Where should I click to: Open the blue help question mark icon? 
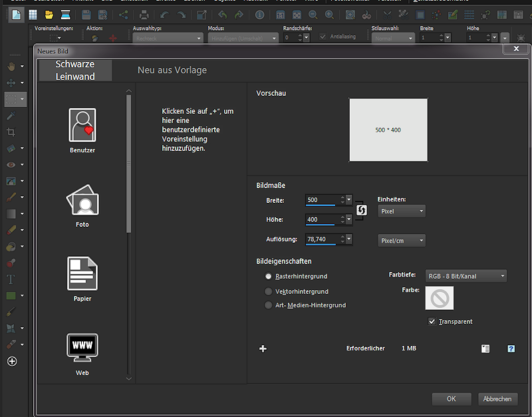pyautogui.click(x=511, y=348)
